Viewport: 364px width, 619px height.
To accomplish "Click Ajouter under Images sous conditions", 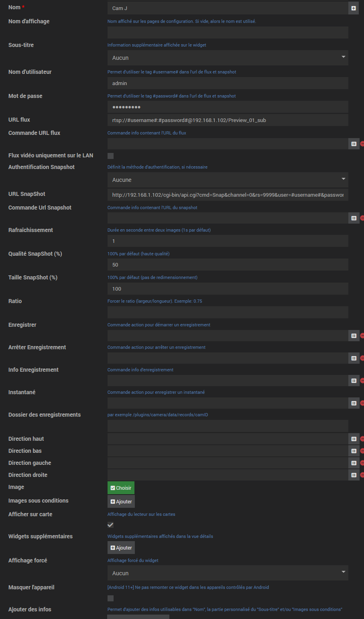I will [x=121, y=501].
